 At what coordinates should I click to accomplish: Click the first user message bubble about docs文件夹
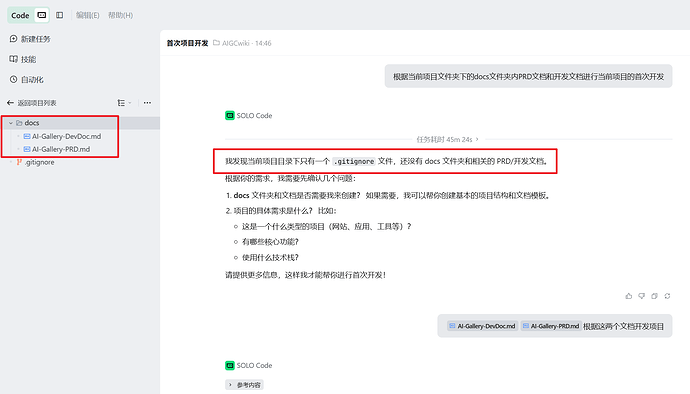click(529, 77)
